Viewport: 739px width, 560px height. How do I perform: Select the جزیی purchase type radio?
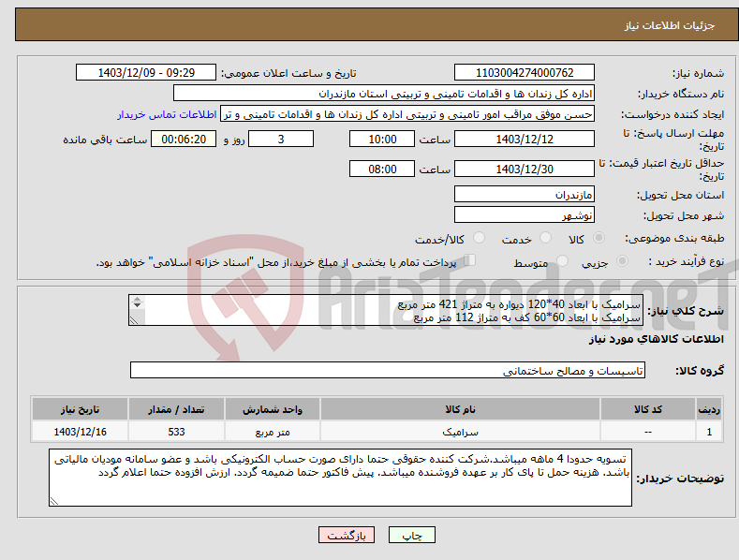tap(622, 261)
